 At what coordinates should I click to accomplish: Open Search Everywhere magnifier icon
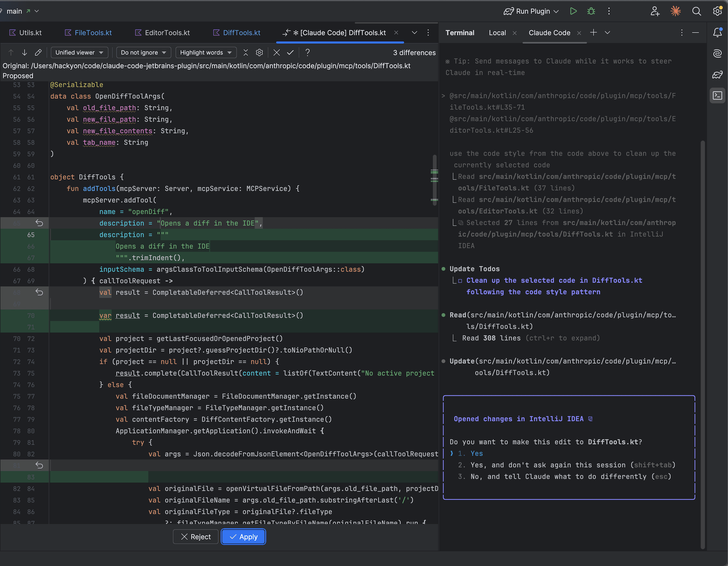click(x=697, y=11)
